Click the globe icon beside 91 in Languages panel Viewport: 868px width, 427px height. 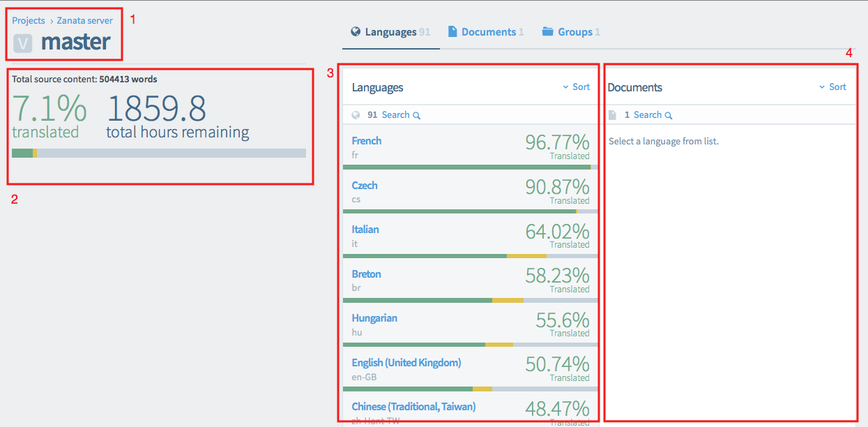tap(356, 115)
